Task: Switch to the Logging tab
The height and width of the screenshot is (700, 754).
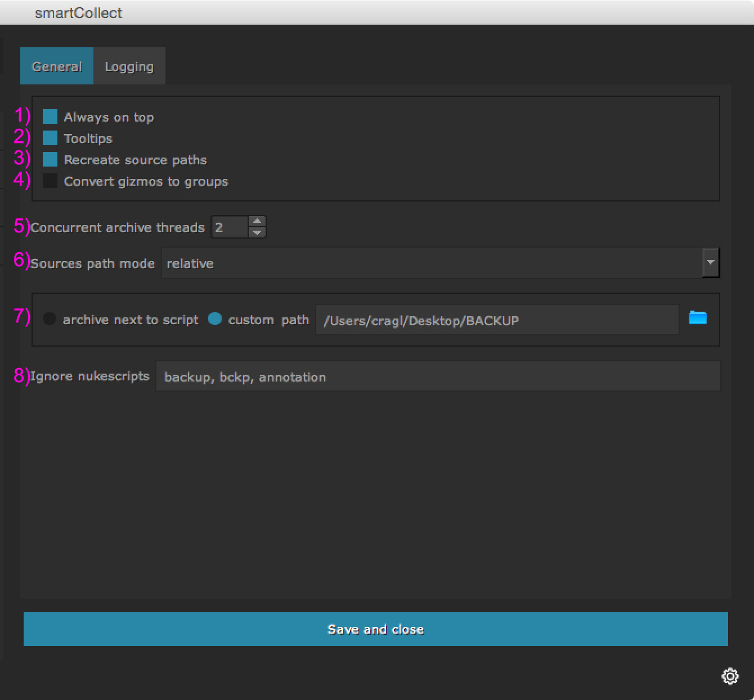Action: click(x=129, y=66)
